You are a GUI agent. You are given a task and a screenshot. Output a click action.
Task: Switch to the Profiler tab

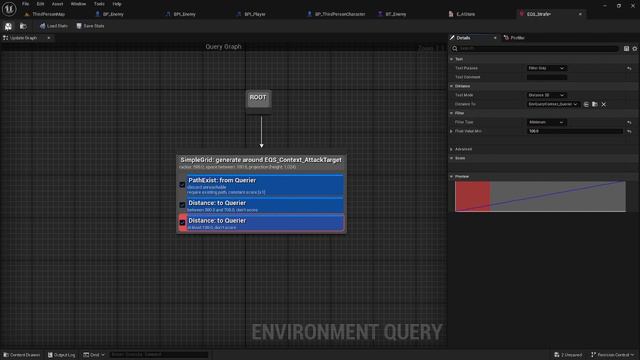(x=515, y=38)
